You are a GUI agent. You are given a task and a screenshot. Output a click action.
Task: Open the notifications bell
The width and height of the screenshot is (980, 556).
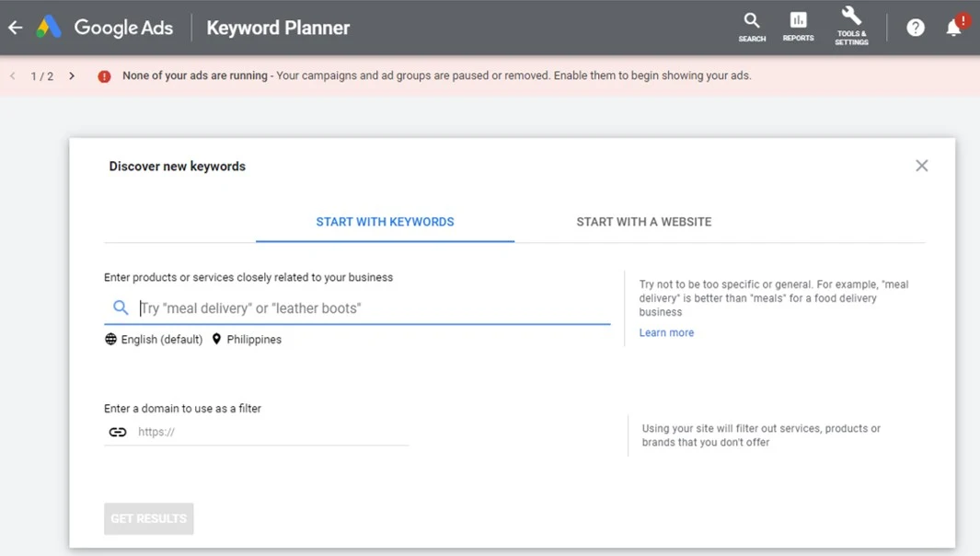tap(953, 28)
